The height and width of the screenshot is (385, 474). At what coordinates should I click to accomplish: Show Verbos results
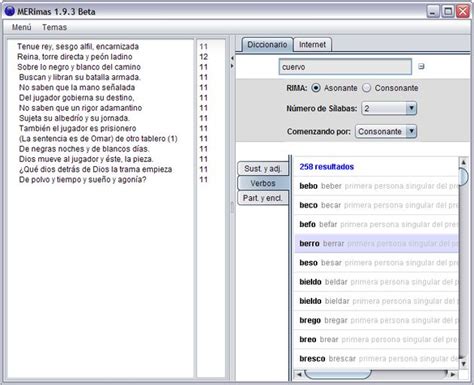click(x=263, y=183)
